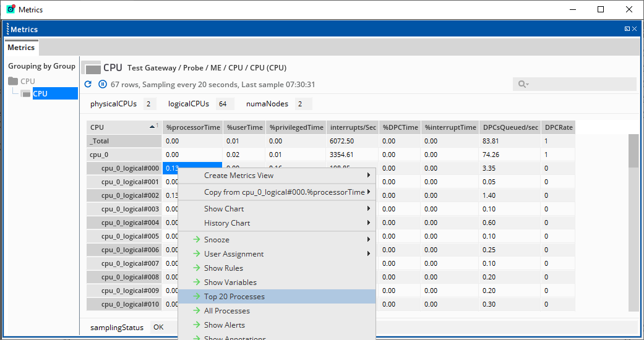Open the Snooze submenu
The width and height of the screenshot is (644, 340).
click(x=369, y=240)
